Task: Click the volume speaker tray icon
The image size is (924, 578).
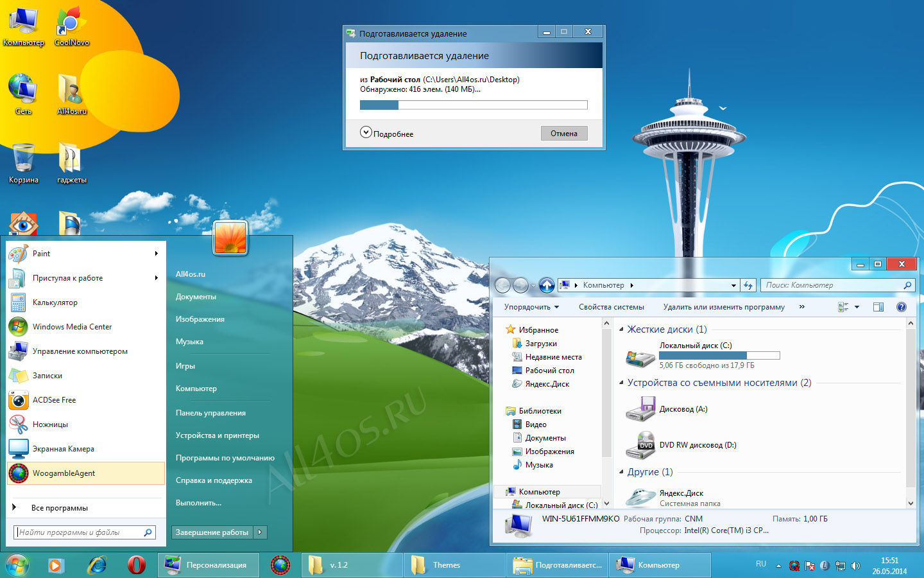Action: pyautogui.click(x=855, y=566)
